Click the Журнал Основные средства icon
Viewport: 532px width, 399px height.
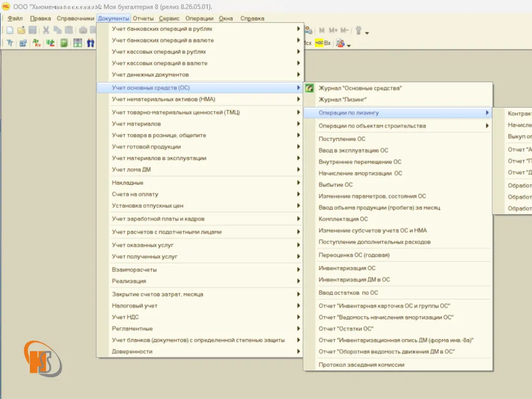(309, 88)
